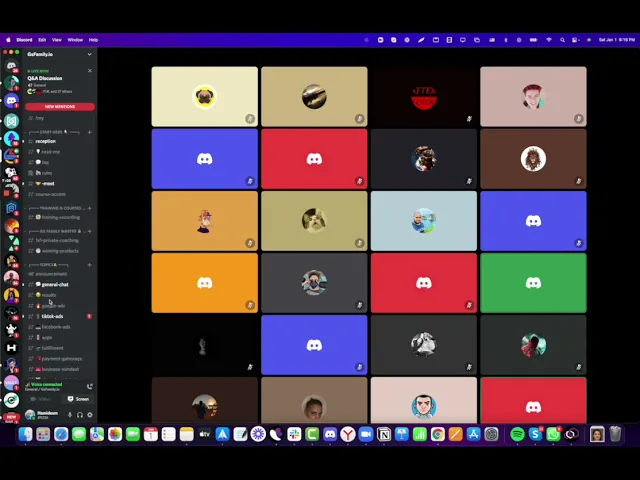Collapse the START HERE category
Viewport: 640px width, 480px height.
pyautogui.click(x=54, y=132)
